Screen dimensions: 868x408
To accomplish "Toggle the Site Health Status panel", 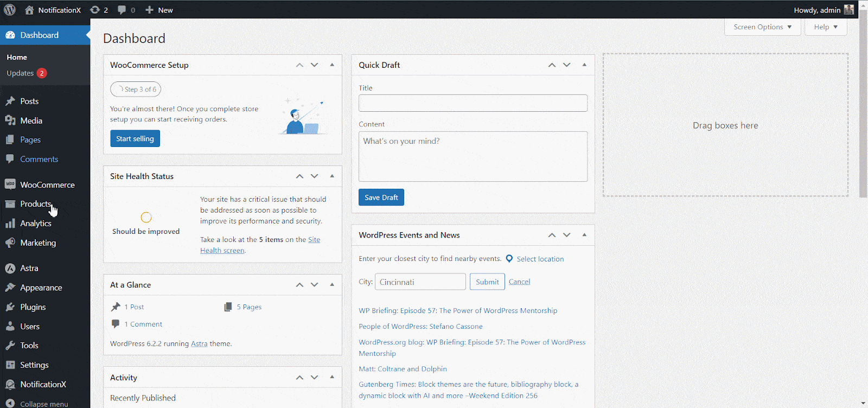I will [332, 176].
